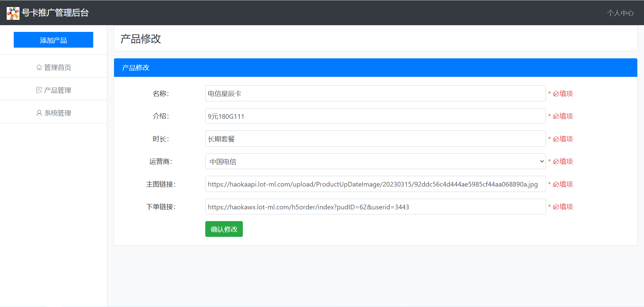The height and width of the screenshot is (307, 644).
Task: Open the 产品管理 sidebar entry
Action: [x=57, y=90]
